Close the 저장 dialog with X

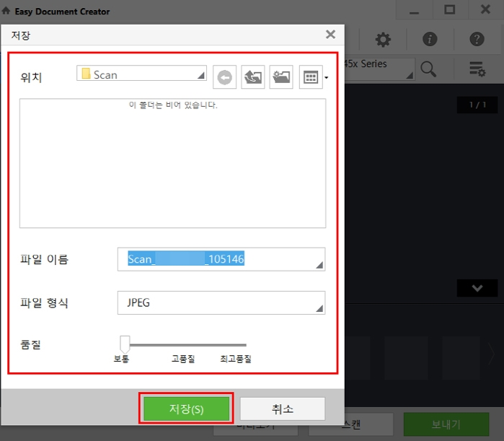(x=330, y=35)
